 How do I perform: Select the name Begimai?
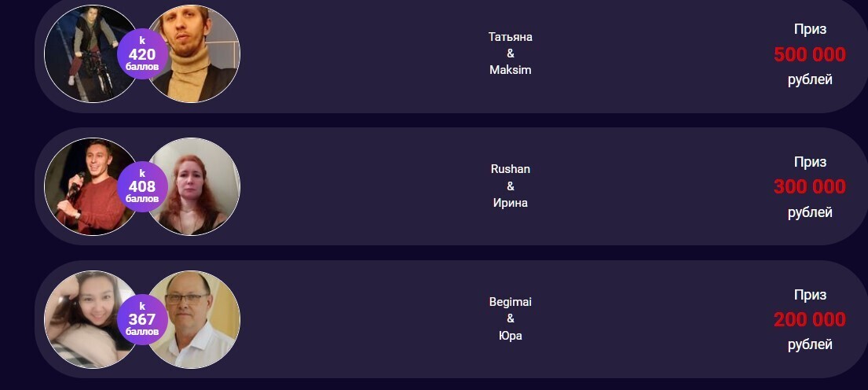(511, 302)
